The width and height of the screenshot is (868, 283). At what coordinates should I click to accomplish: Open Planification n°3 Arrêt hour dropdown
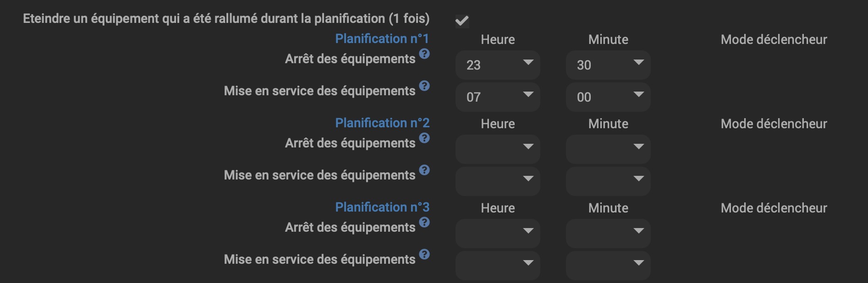click(x=498, y=233)
